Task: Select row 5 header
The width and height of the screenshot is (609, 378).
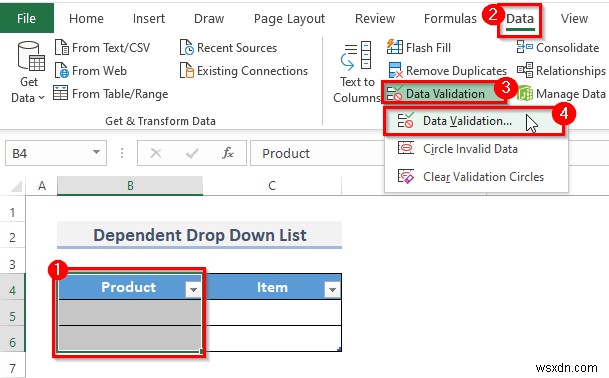Action: (12, 316)
